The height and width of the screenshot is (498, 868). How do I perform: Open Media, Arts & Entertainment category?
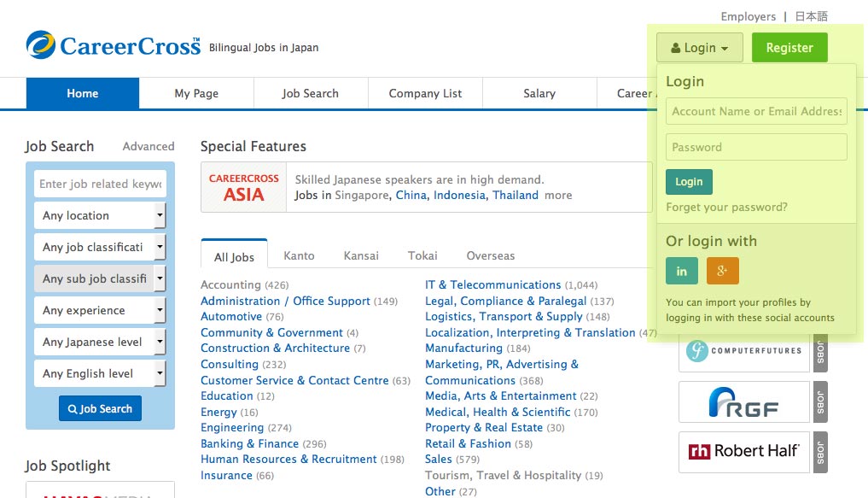[x=500, y=395]
